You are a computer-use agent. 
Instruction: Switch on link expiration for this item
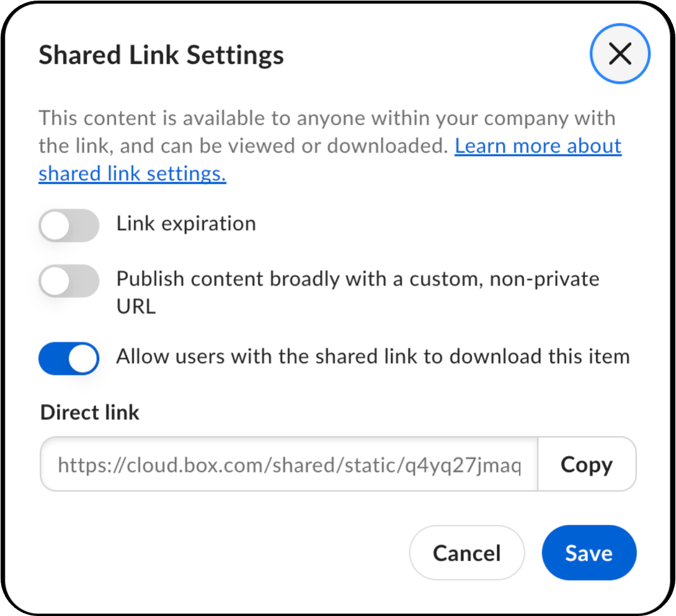tap(68, 225)
